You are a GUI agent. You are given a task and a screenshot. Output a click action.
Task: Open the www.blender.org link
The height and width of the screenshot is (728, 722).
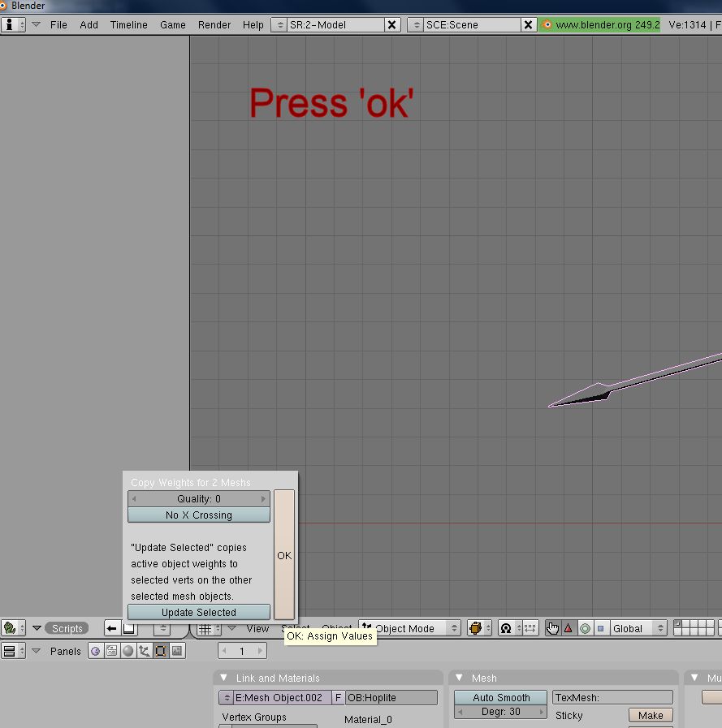600,24
